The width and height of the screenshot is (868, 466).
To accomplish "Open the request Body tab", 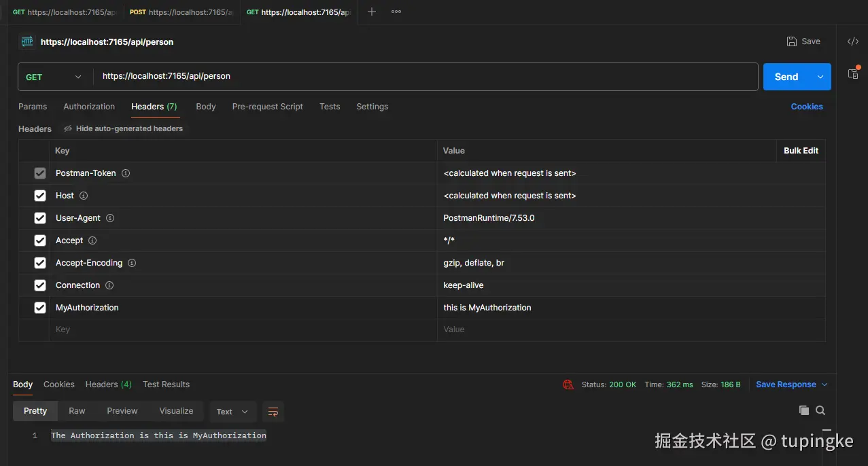I will (206, 107).
